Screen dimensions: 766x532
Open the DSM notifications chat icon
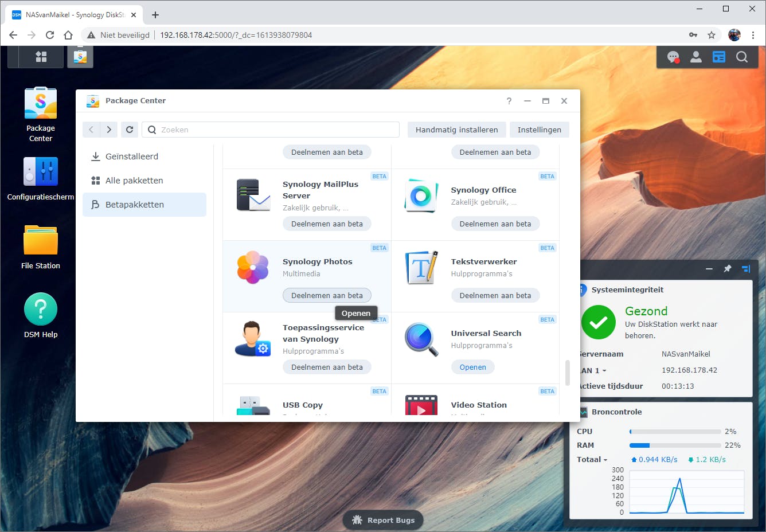[x=673, y=57]
